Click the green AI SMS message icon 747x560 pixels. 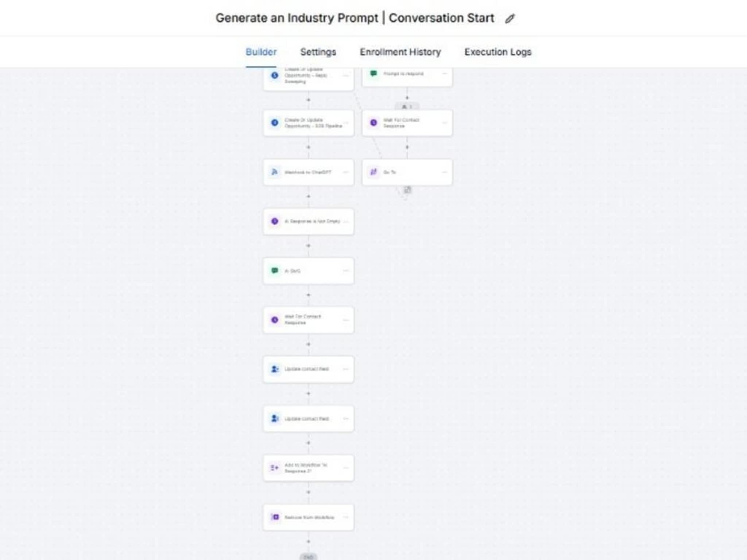[x=275, y=271]
